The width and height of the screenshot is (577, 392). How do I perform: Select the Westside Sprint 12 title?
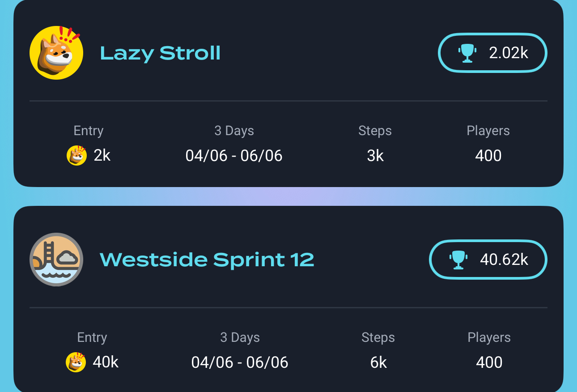[x=207, y=260]
